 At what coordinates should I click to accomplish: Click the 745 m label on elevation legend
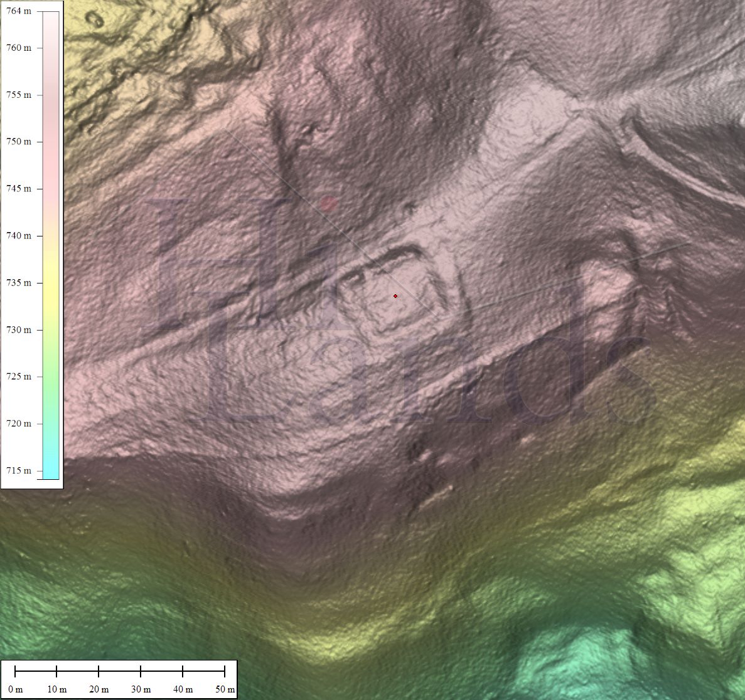coord(19,189)
